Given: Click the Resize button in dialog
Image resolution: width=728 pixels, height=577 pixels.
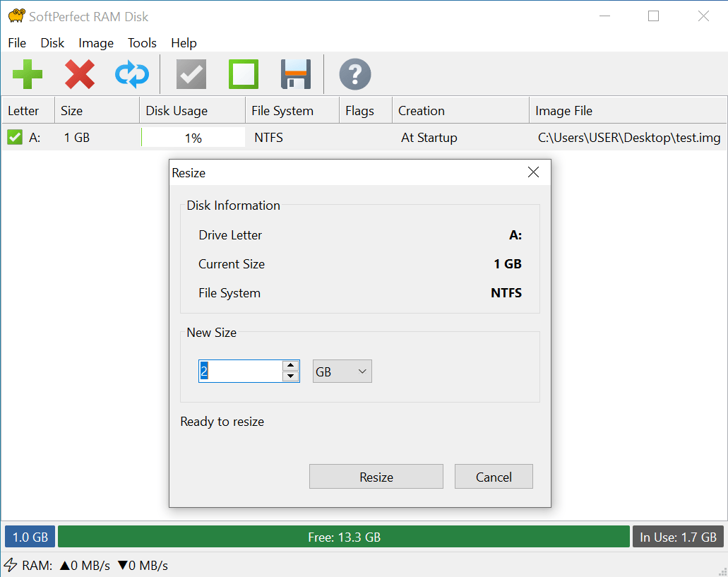Looking at the screenshot, I should (x=376, y=477).
